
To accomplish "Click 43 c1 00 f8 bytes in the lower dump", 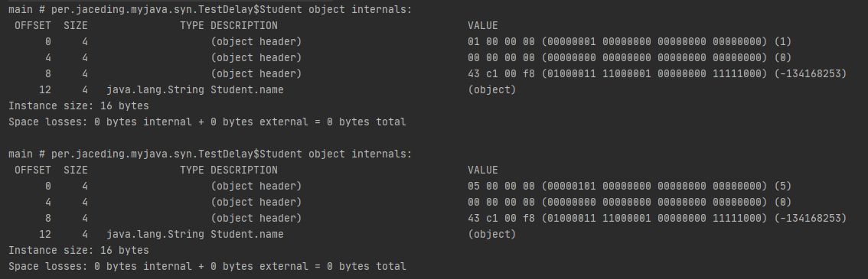I will [x=501, y=218].
